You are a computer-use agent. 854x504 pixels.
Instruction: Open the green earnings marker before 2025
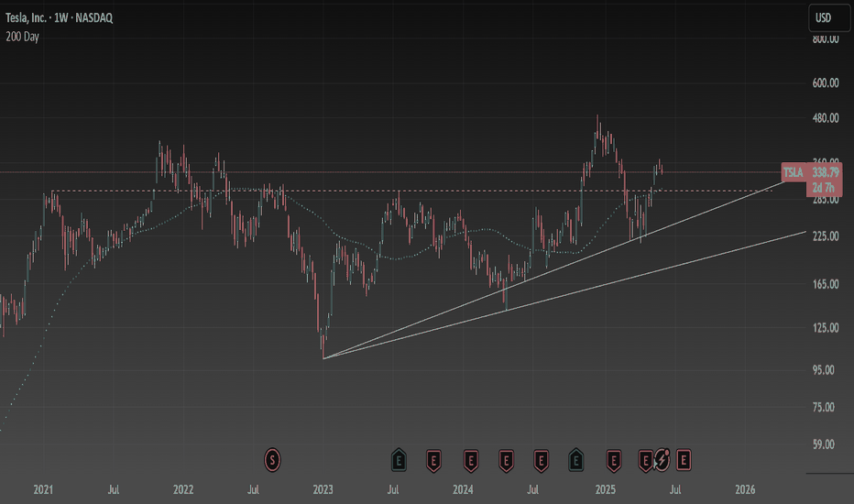pyautogui.click(x=575, y=460)
